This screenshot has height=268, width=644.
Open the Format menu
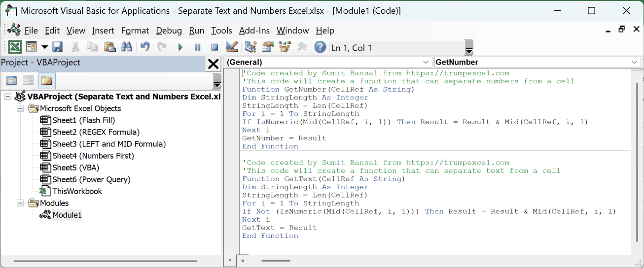[x=135, y=31]
